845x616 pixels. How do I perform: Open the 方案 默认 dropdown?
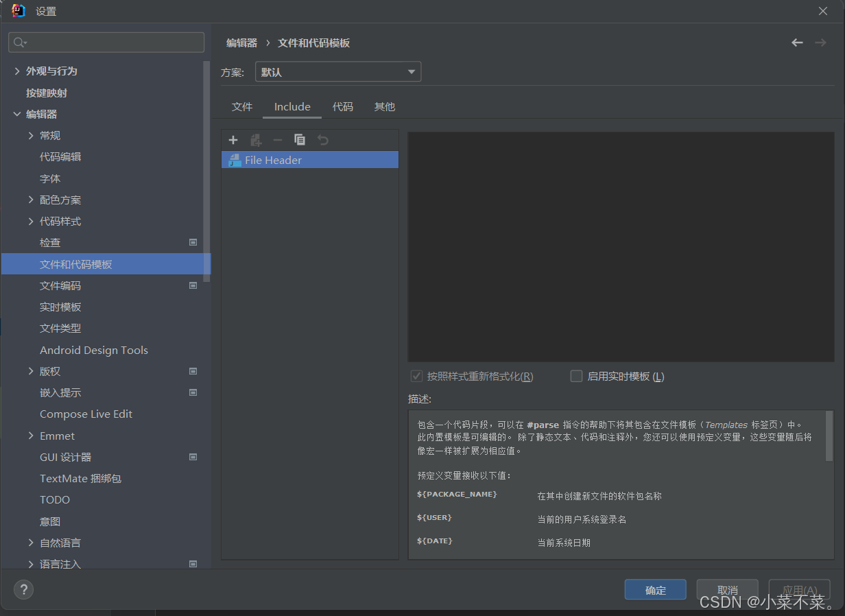[x=338, y=72]
